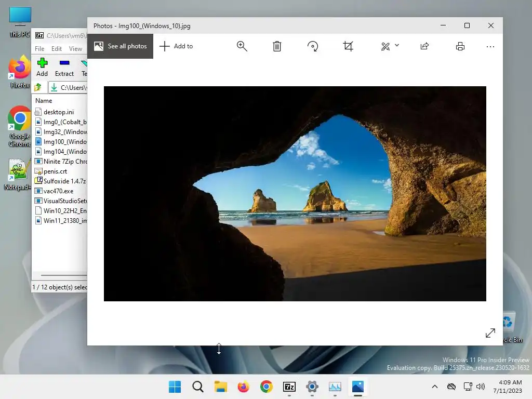The height and width of the screenshot is (399, 532).
Task: Open network status tray icon
Action: tap(468, 387)
